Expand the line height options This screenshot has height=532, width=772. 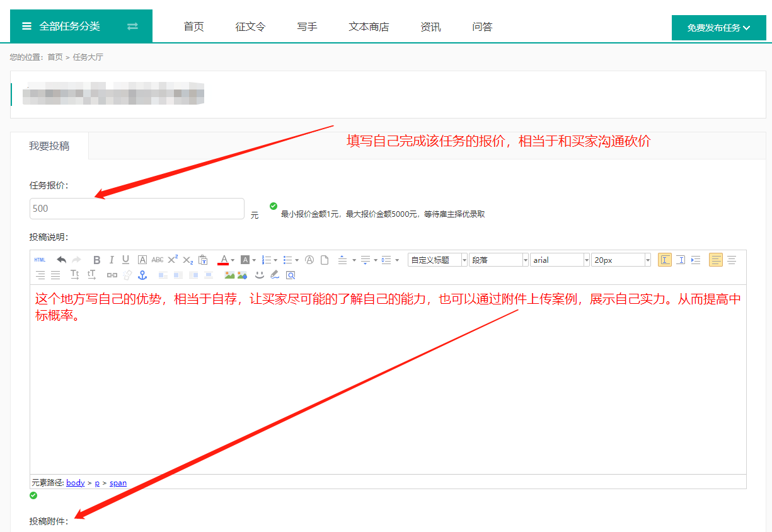(397, 260)
